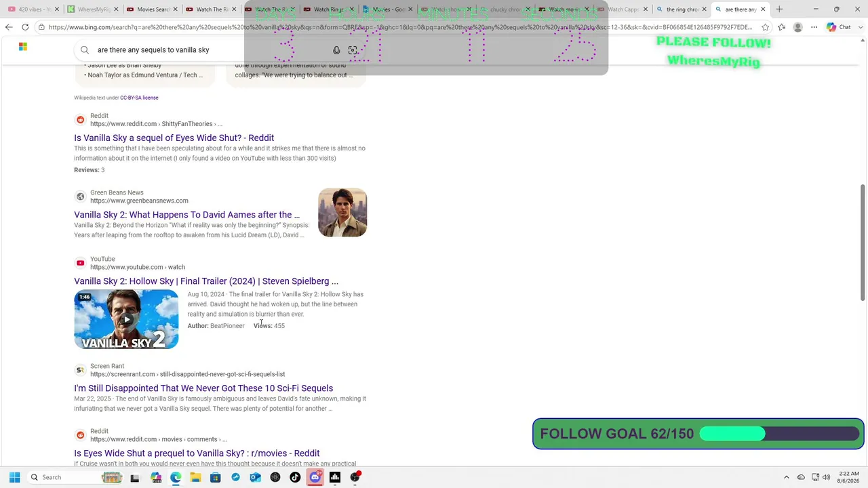The image size is (868, 488).
Task: Play the Vanilla Sky 2 video thumbnail
Action: [x=126, y=319]
